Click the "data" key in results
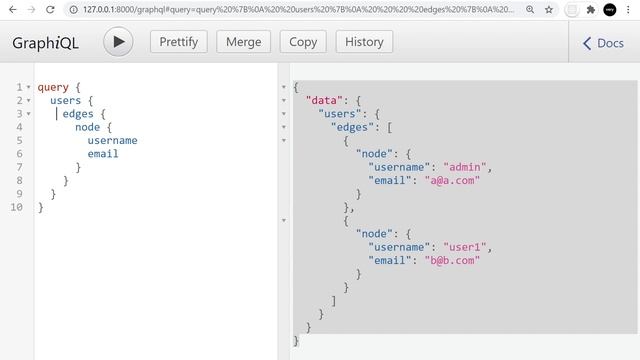The height and width of the screenshot is (360, 640). [324, 100]
